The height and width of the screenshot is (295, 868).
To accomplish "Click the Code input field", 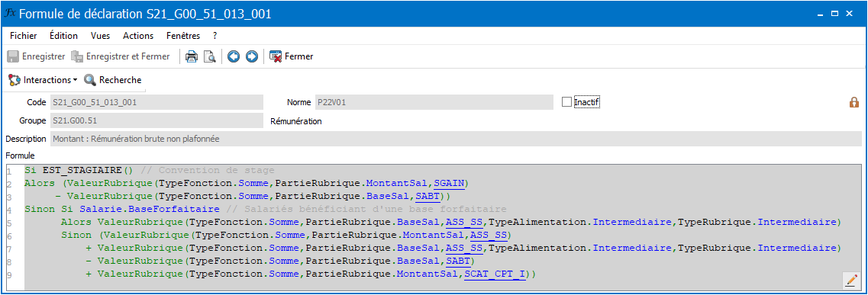I will [156, 102].
